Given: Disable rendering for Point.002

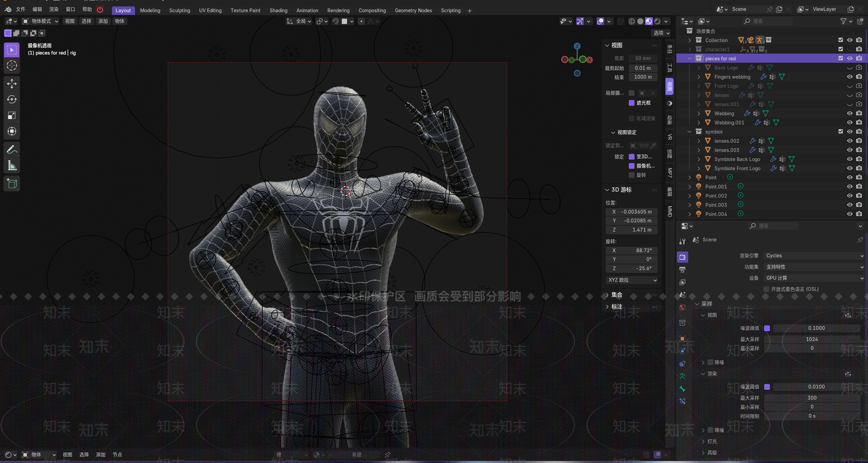Looking at the screenshot, I should coord(859,196).
